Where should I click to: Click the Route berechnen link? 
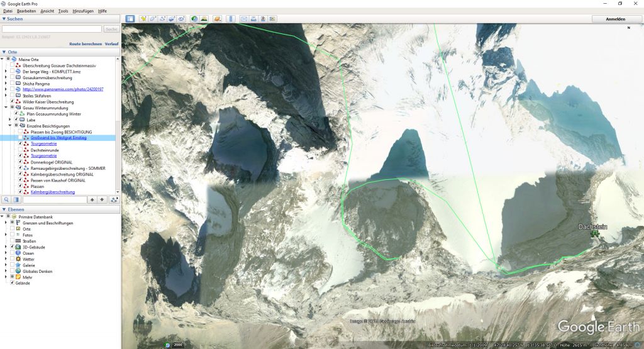[86, 43]
